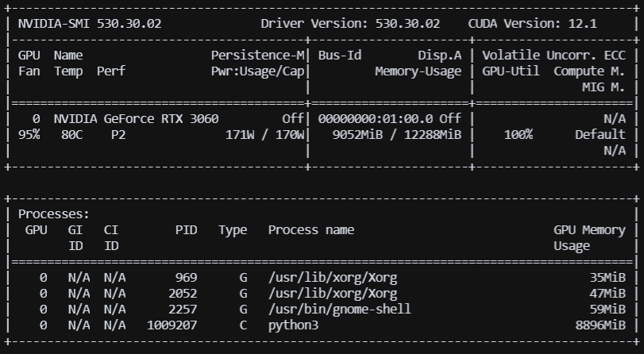Viewport: 644px width, 354px height.
Task: Click the /usr/bin/gnome-shell process name
Action: pyautogui.click(x=339, y=310)
